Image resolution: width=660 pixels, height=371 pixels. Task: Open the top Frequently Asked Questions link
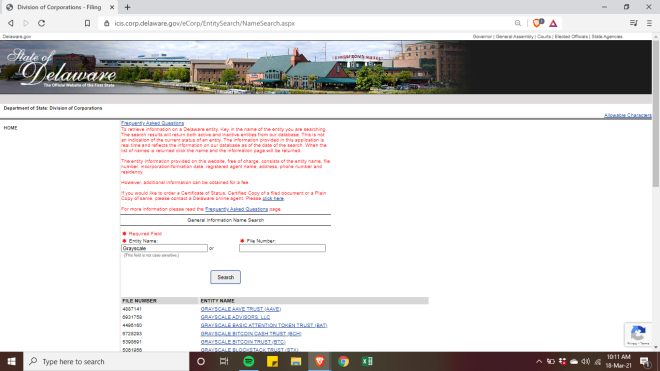point(152,123)
